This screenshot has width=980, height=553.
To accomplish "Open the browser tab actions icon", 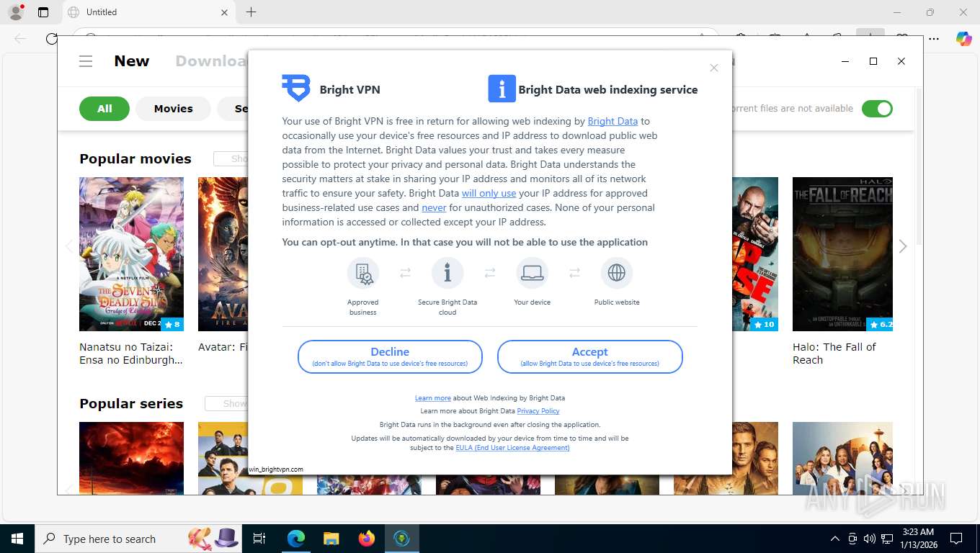I will (x=43, y=12).
